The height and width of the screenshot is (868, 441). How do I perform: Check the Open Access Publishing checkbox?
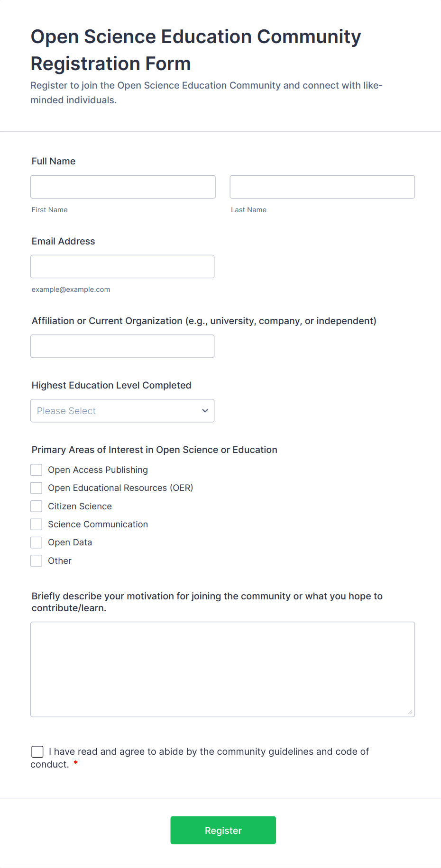point(37,470)
